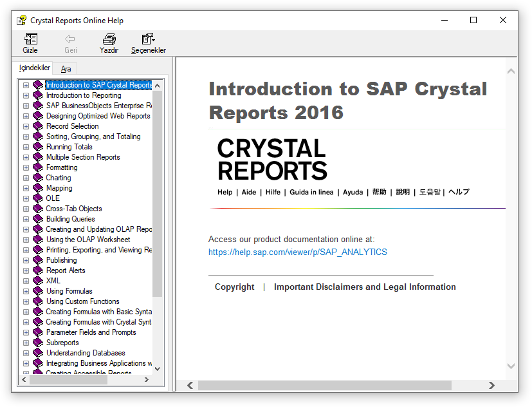Open the Copyright link

tap(234, 287)
